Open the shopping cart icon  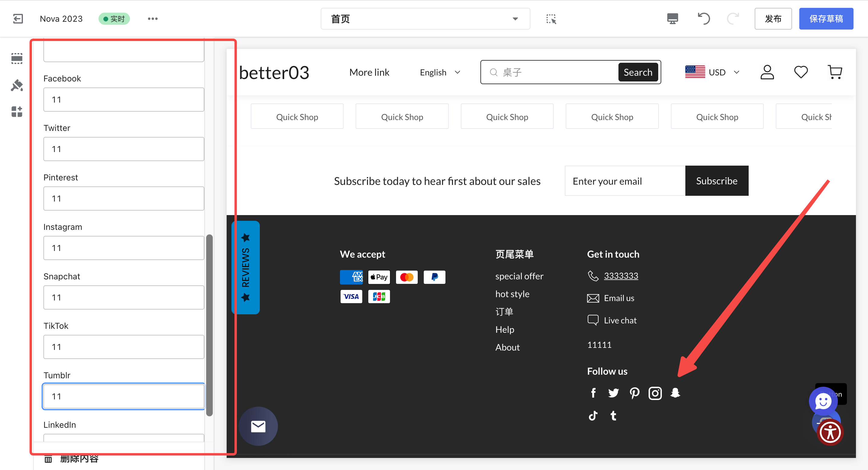click(x=835, y=72)
